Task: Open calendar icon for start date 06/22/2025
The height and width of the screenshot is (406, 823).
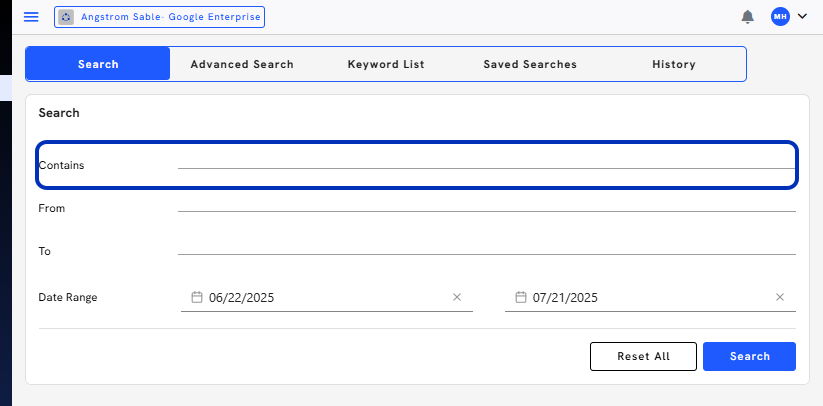Action: pyautogui.click(x=196, y=297)
